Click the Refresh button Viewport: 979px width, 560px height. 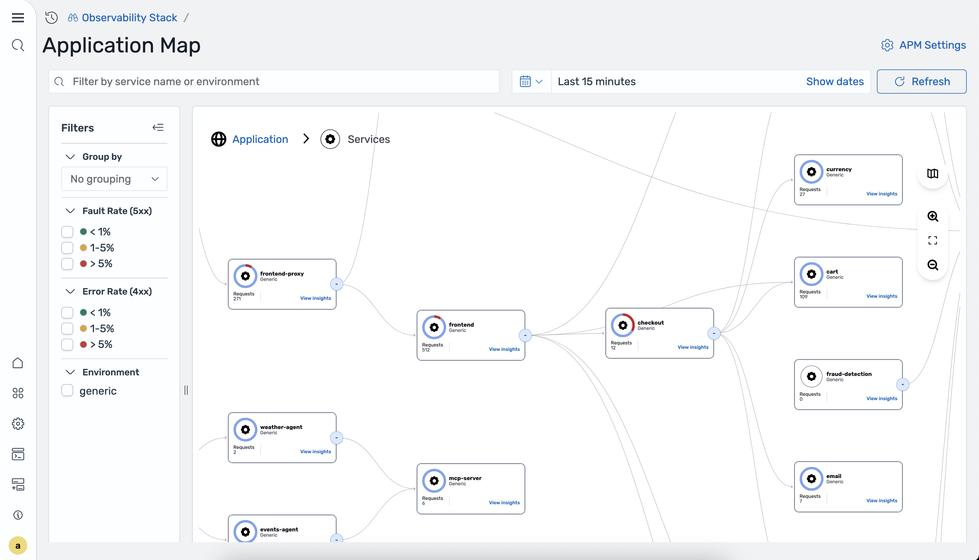click(921, 82)
